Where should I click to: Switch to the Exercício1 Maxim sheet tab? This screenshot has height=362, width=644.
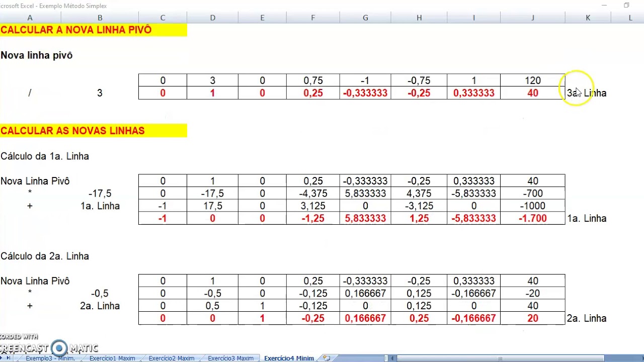pos(112,358)
